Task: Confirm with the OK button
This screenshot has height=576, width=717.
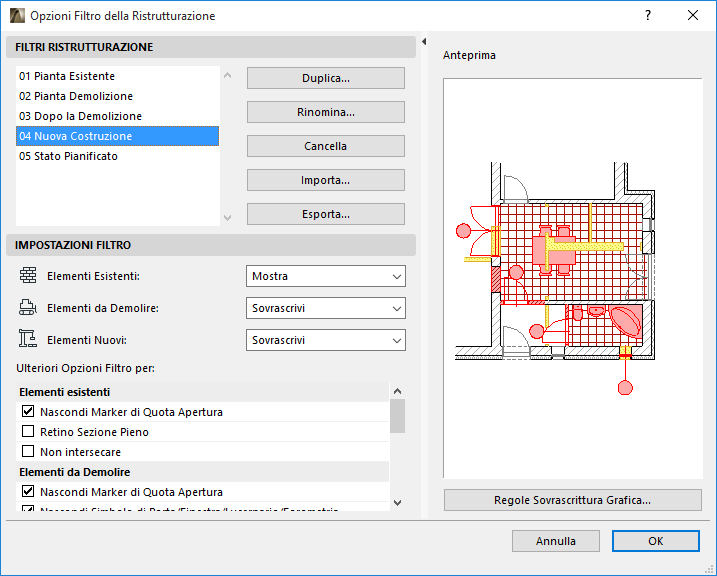Action: [x=656, y=541]
